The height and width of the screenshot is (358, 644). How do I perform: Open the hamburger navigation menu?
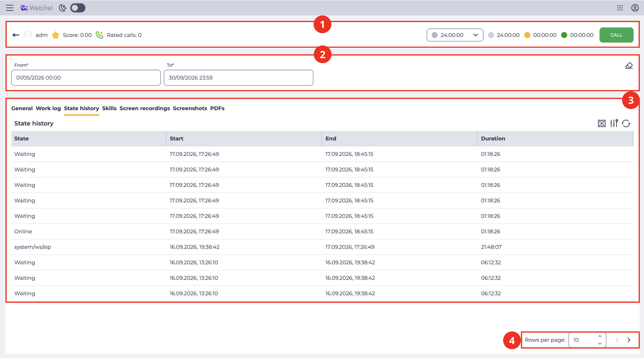(10, 8)
